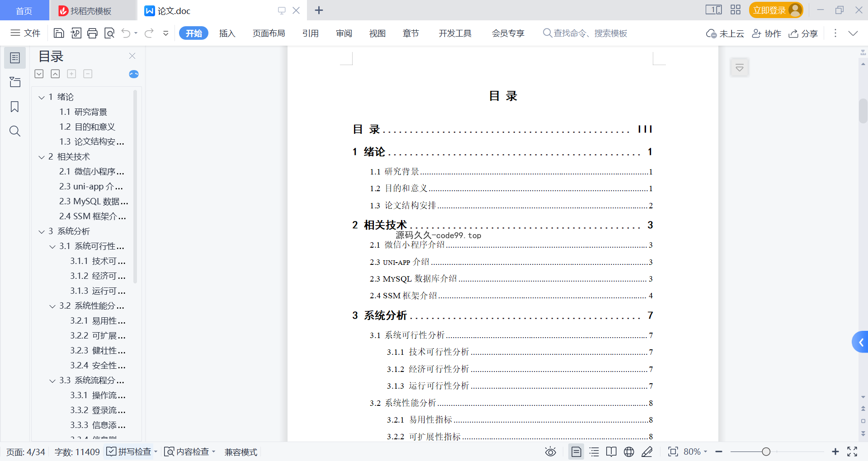Toggle the writing mode pen icon
Image resolution: width=868 pixels, height=461 pixels.
point(647,452)
